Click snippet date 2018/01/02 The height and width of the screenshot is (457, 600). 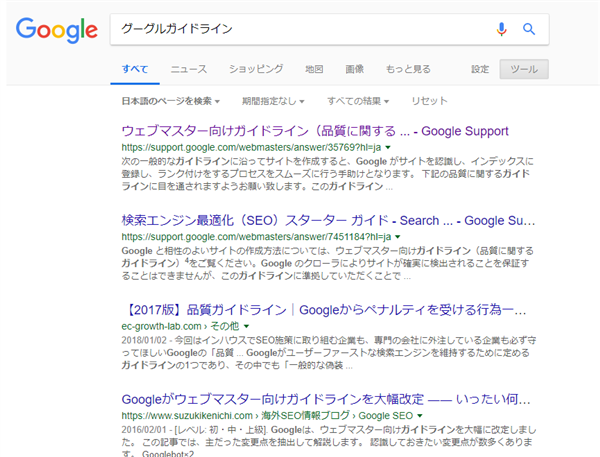click(x=144, y=340)
